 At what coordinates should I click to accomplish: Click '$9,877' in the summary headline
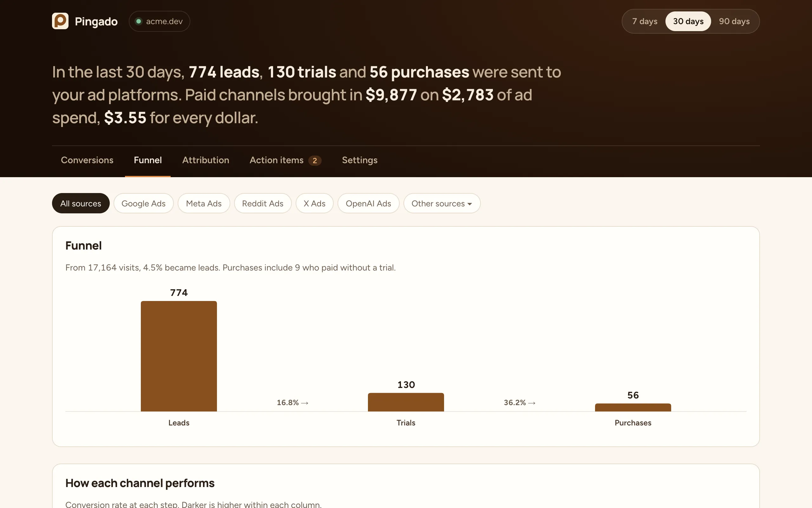[x=391, y=95]
